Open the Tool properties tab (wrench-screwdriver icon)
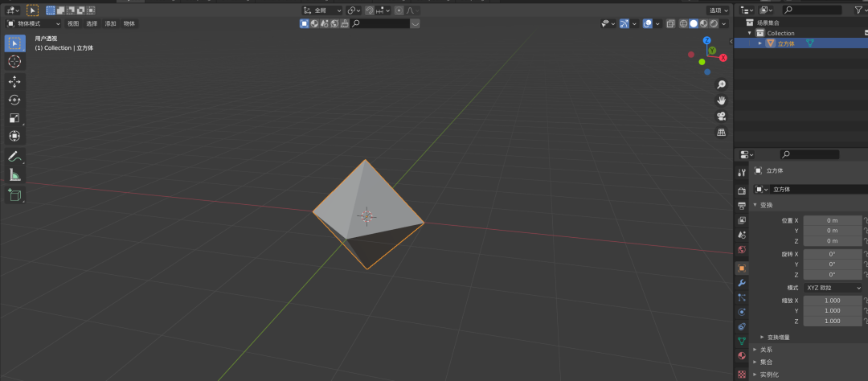Image resolution: width=868 pixels, height=381 pixels. tap(742, 173)
